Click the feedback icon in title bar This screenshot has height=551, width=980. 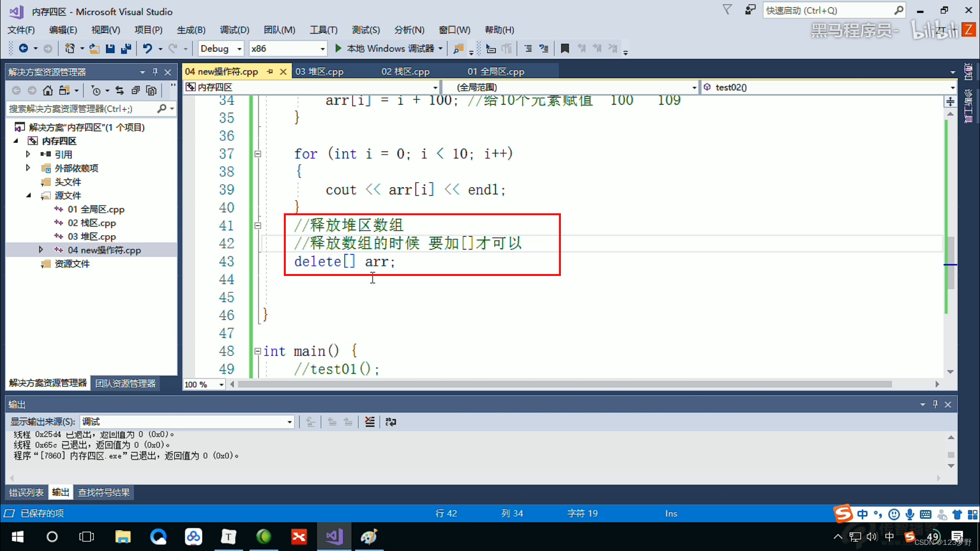click(750, 10)
